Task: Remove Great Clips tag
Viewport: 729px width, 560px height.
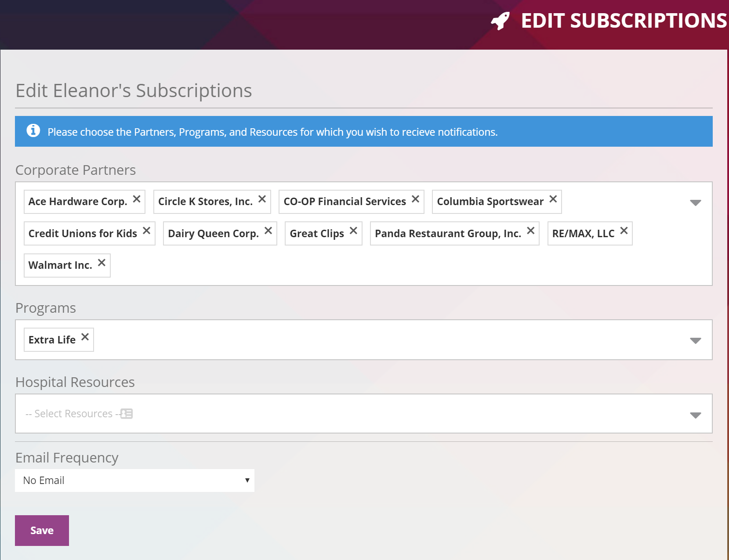Action: [x=353, y=231]
